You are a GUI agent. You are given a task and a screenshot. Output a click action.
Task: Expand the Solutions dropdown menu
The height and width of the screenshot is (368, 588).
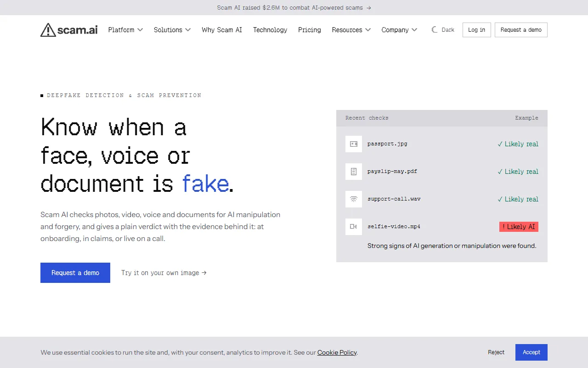pos(172,30)
